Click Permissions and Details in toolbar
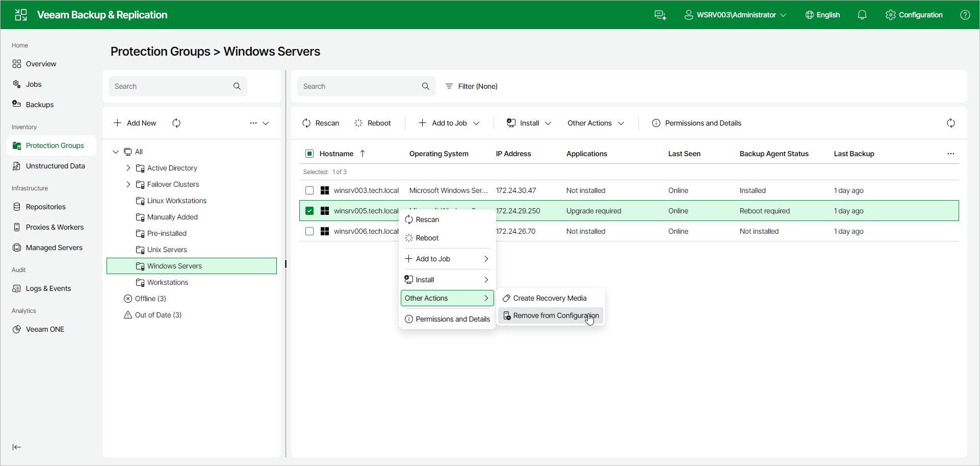980x466 pixels. [697, 123]
